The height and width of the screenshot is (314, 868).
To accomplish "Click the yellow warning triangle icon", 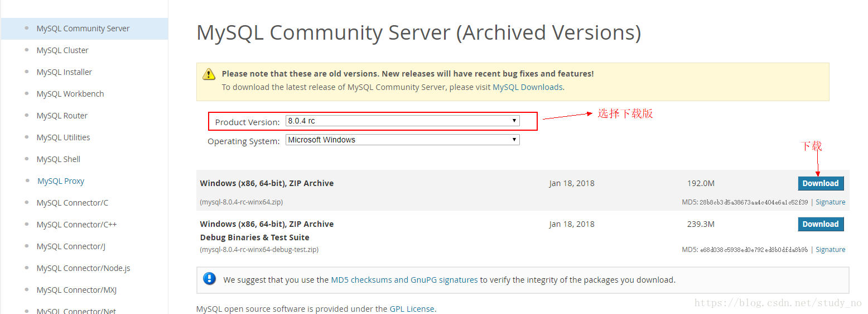I will [x=209, y=74].
